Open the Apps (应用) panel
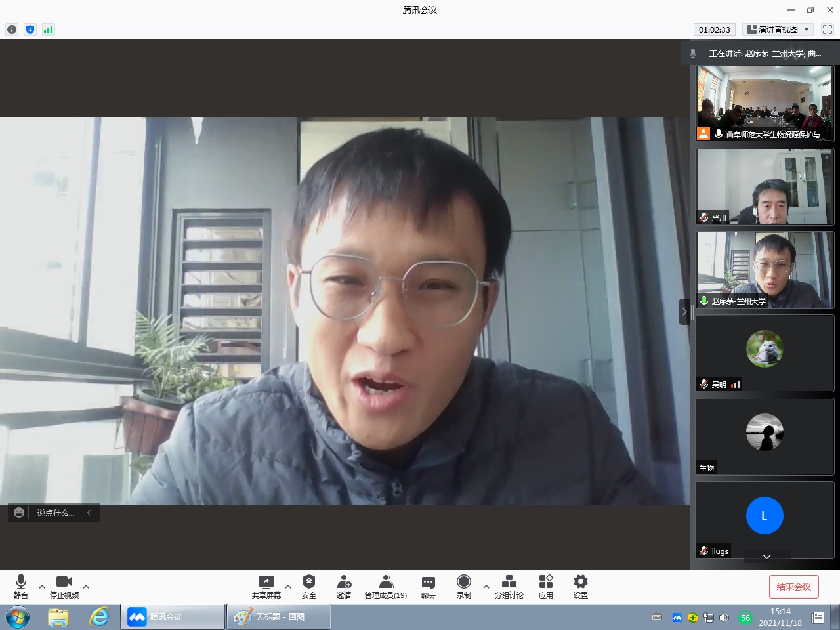This screenshot has width=840, height=630. coord(545,586)
